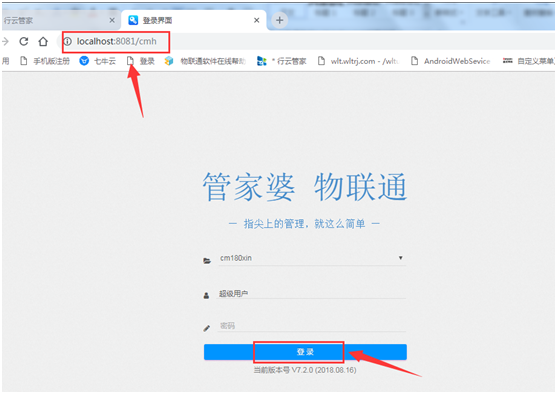Close the 登录界面 tab
Image resolution: width=557 pixels, height=394 pixels.
point(256,21)
